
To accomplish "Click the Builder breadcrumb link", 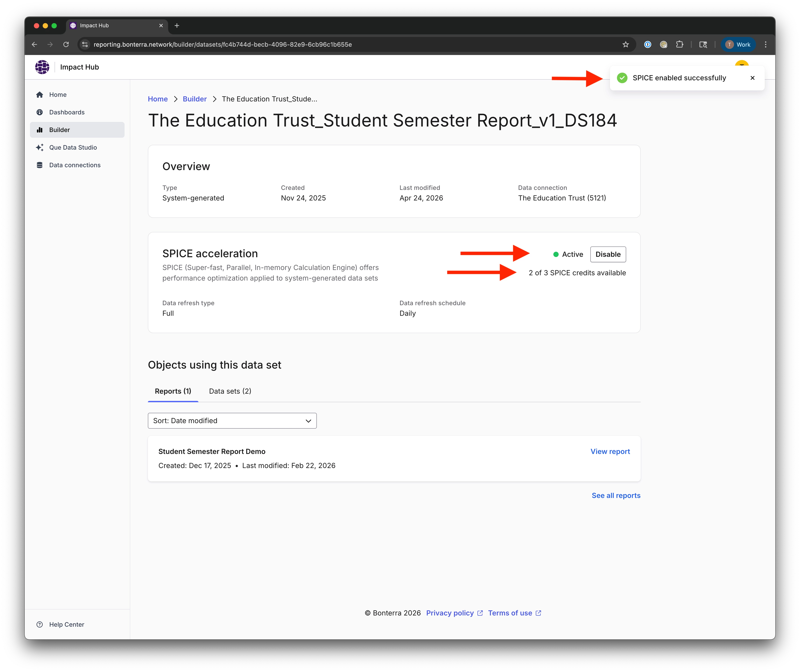I will [x=195, y=99].
